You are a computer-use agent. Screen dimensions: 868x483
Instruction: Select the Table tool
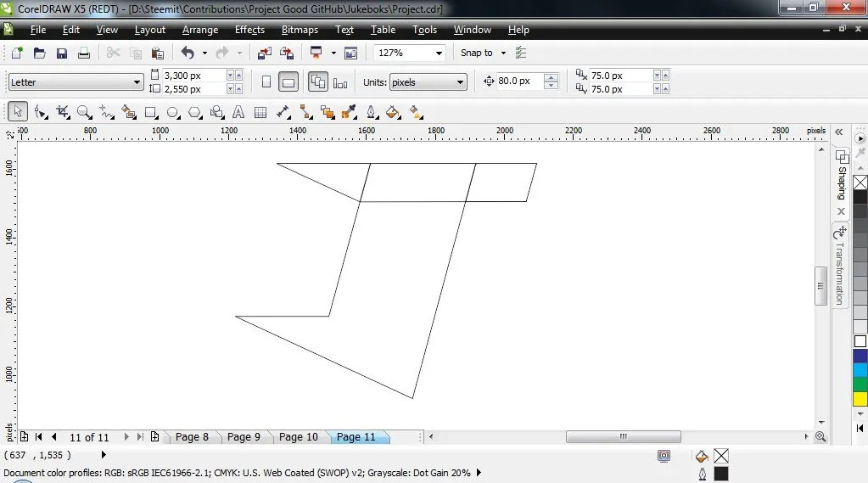click(260, 112)
